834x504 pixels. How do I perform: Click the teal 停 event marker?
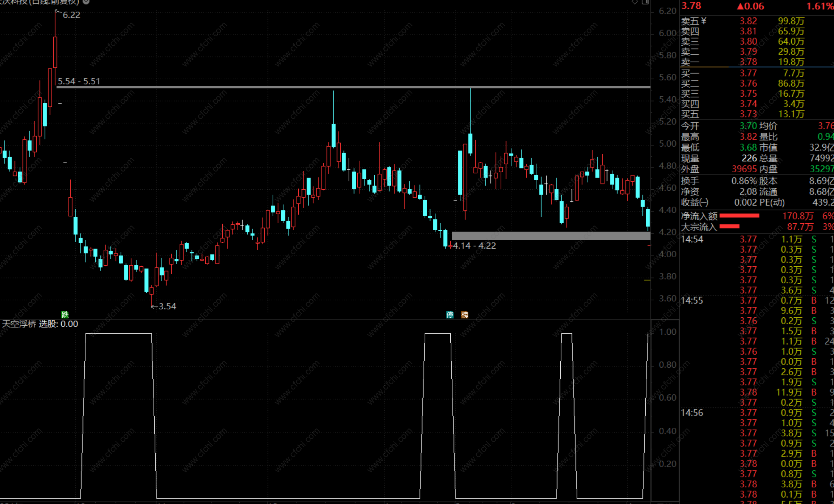(450, 315)
